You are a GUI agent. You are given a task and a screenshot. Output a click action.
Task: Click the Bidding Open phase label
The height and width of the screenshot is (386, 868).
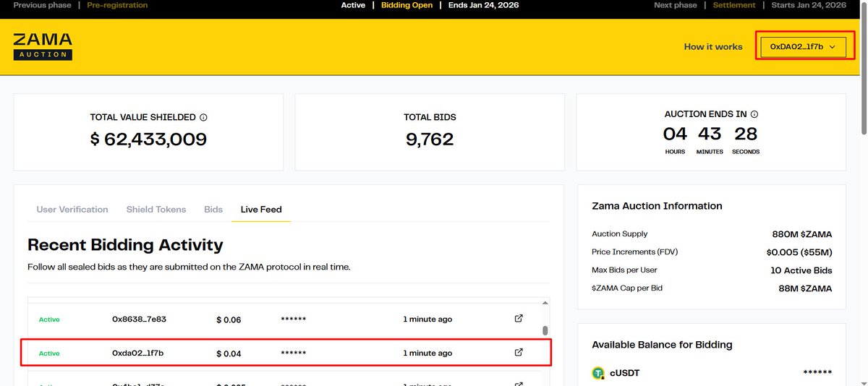click(407, 5)
